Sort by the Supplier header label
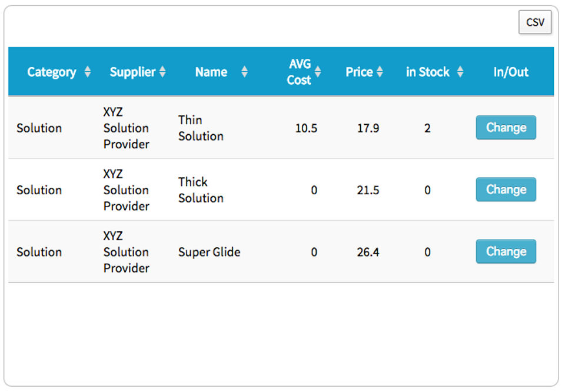The height and width of the screenshot is (392, 565). point(132,72)
